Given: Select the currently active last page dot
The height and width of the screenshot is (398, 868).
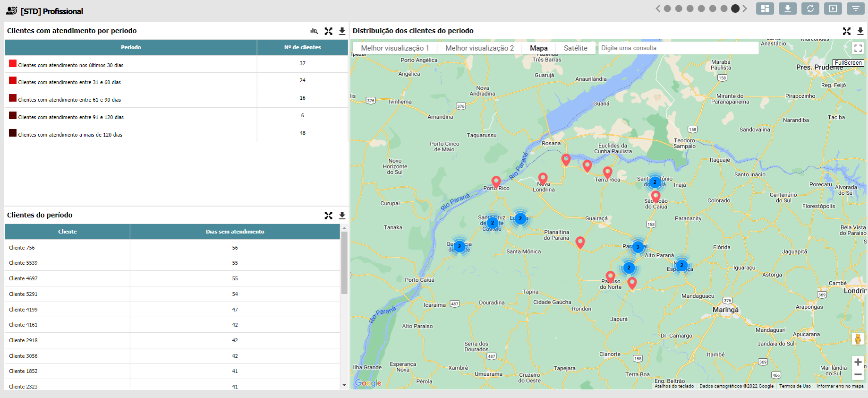Looking at the screenshot, I should coord(735,9).
